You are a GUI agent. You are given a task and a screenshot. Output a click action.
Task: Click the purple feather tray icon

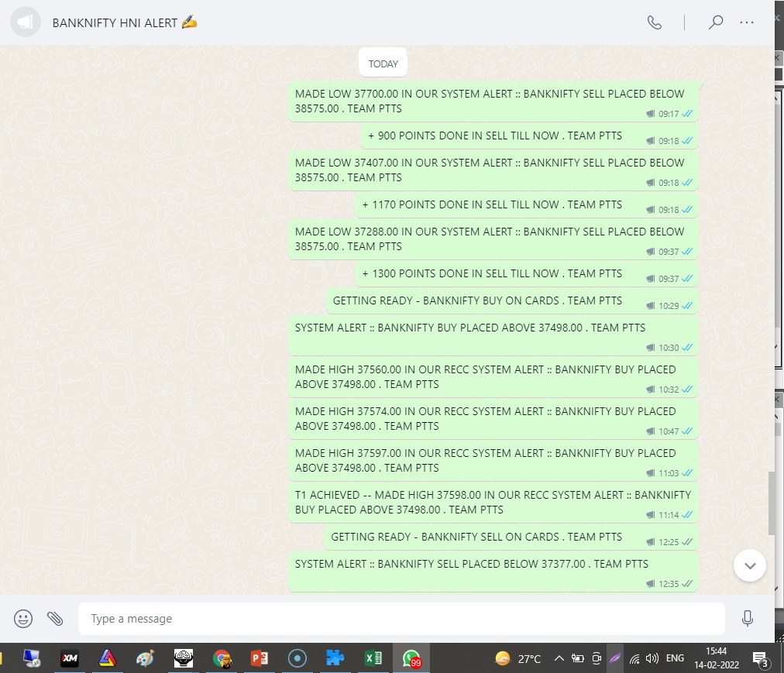tap(615, 658)
